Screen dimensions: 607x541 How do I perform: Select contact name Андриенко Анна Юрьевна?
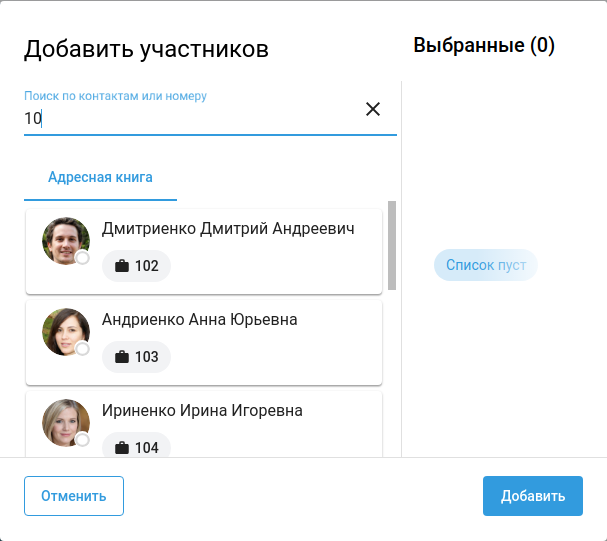pos(199,320)
